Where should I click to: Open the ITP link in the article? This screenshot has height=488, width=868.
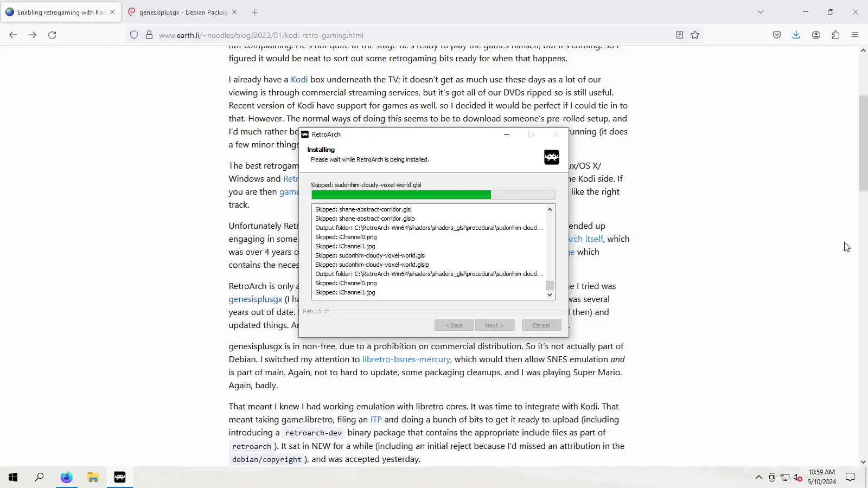coord(376,419)
